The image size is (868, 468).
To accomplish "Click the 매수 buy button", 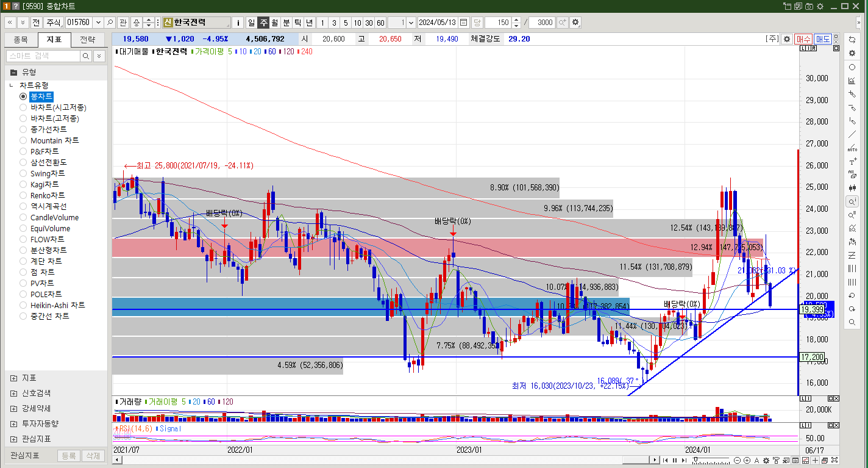I will (803, 38).
